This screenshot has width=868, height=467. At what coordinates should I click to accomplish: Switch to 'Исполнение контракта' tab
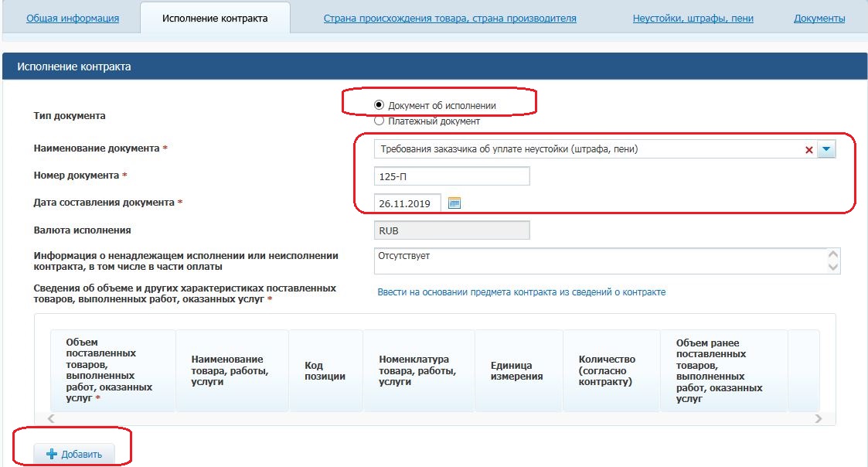click(215, 18)
